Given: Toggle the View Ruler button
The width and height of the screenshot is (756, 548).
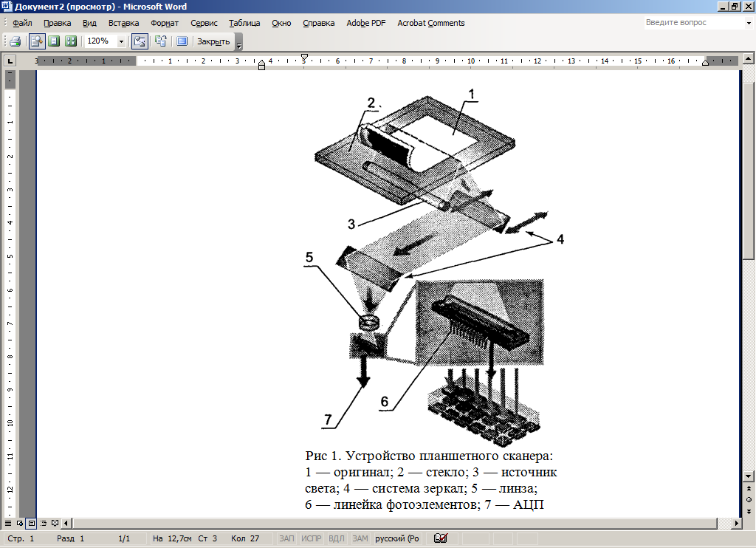Looking at the screenshot, I should click(140, 41).
